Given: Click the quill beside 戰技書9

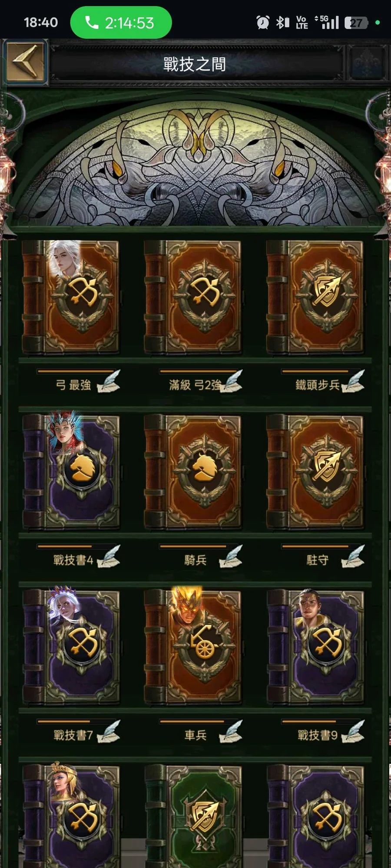Looking at the screenshot, I should pos(353,732).
